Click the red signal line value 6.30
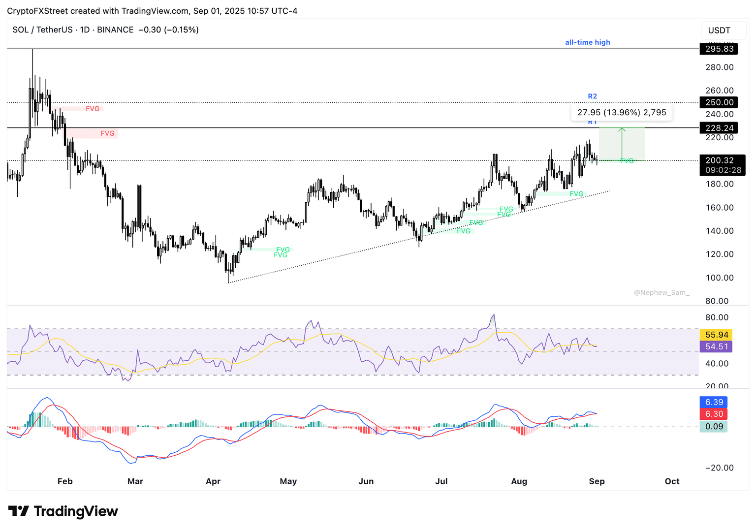Image resolution: width=756 pixels, height=532 pixels. point(714,414)
